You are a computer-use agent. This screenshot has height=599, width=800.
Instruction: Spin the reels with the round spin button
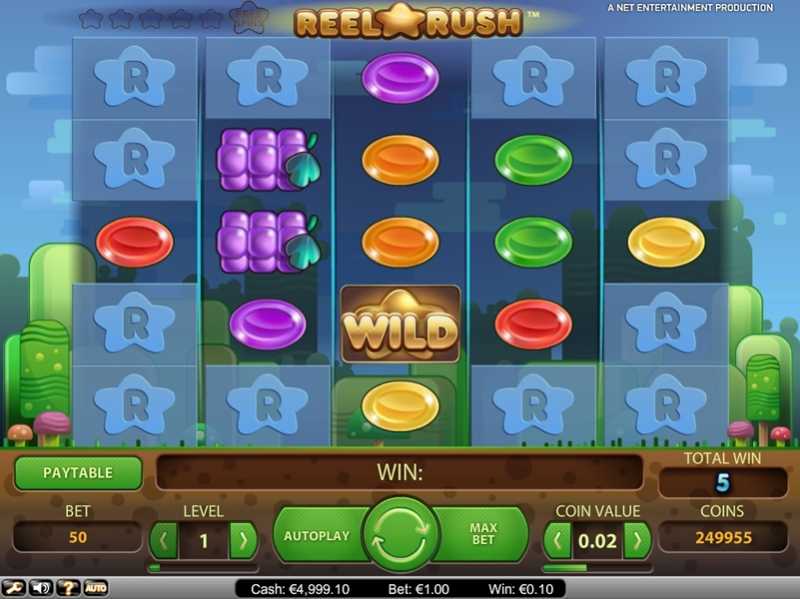point(401,534)
